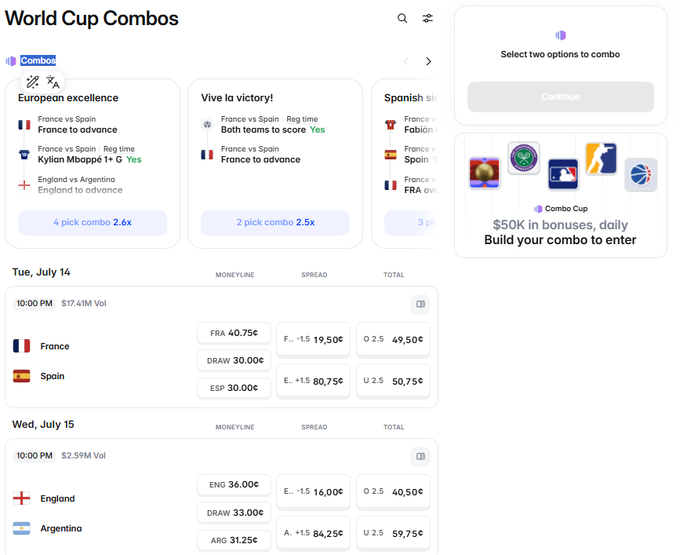
Task: Click the France team name
Action: (55, 346)
